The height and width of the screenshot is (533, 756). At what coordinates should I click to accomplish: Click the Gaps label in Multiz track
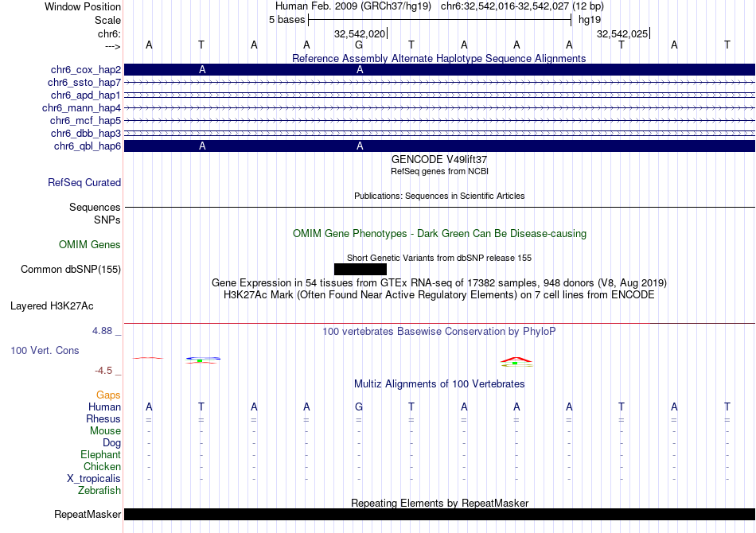108,395
